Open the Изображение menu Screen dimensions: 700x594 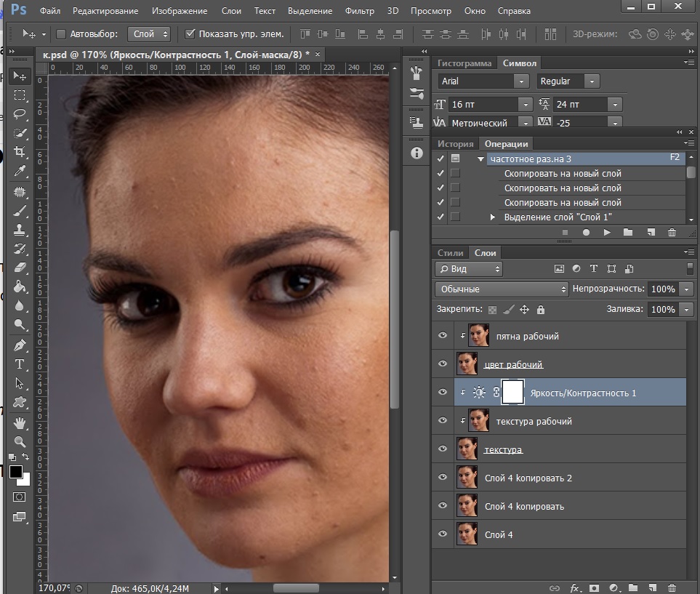[x=180, y=11]
